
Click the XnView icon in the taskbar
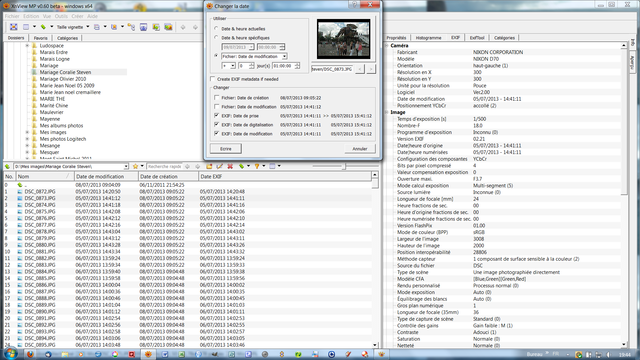(148, 354)
